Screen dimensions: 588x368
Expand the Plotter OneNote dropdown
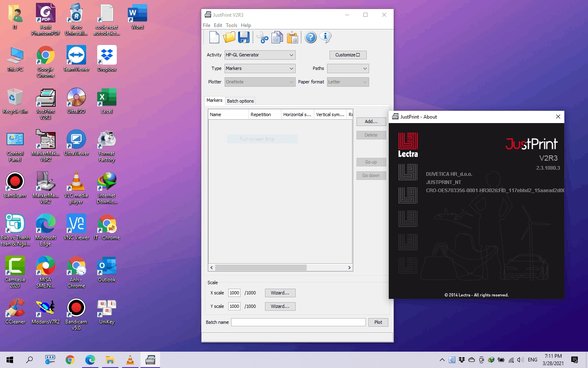tap(260, 82)
